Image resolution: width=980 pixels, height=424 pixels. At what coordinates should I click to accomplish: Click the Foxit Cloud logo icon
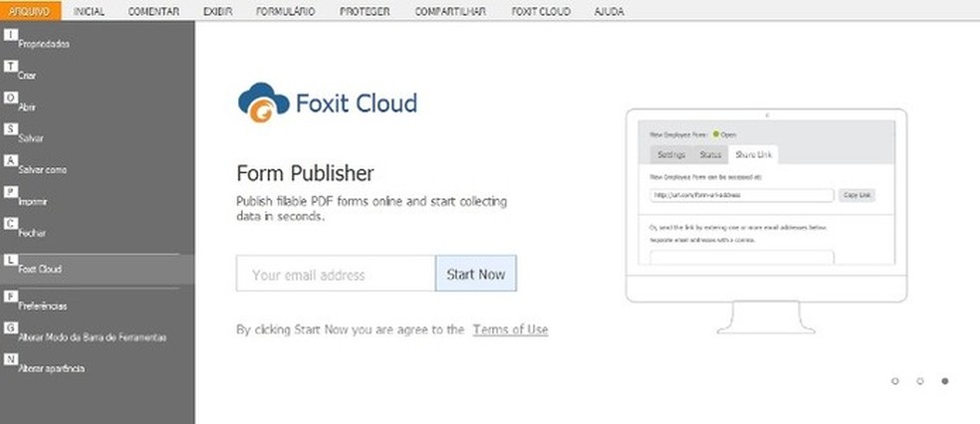pyautogui.click(x=263, y=103)
